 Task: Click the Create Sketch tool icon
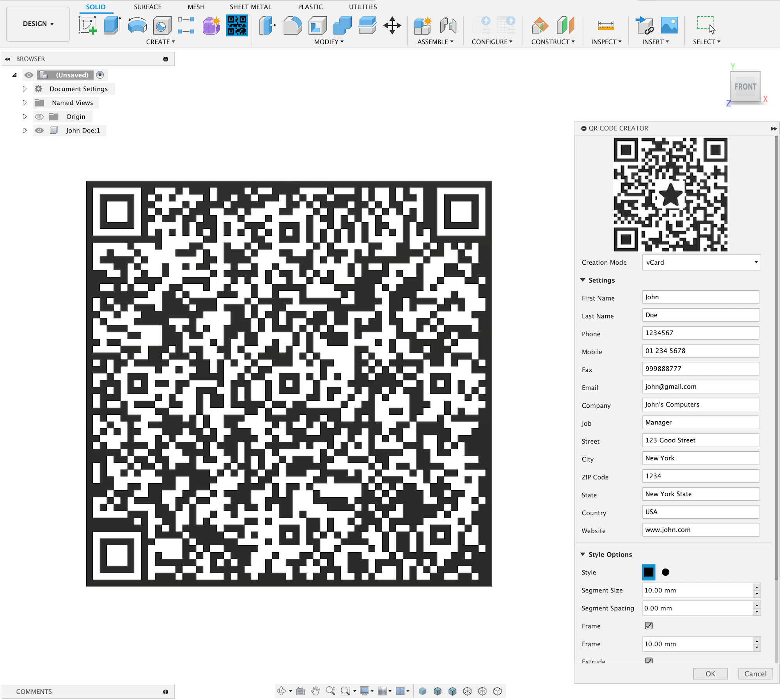(x=88, y=25)
